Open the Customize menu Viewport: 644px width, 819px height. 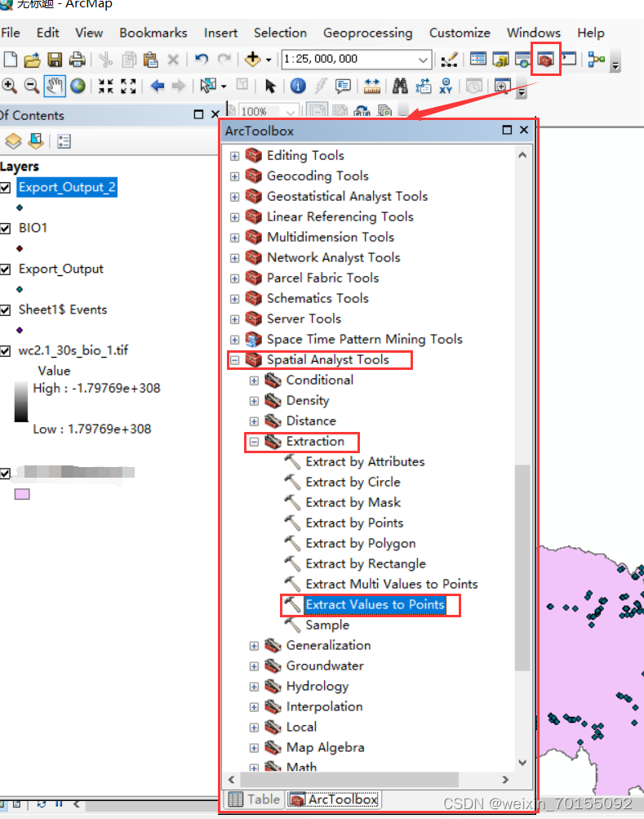click(x=460, y=33)
